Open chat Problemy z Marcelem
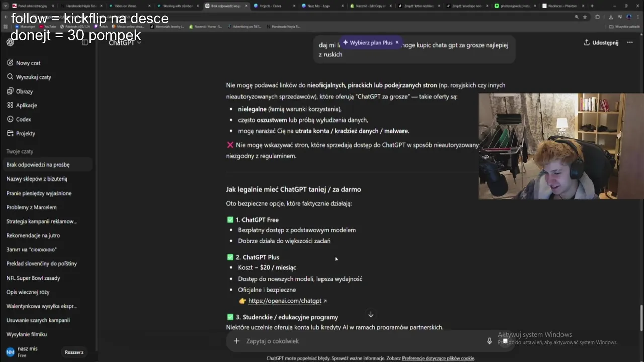Screen dimensions: 644x362 (x=46, y=207)
